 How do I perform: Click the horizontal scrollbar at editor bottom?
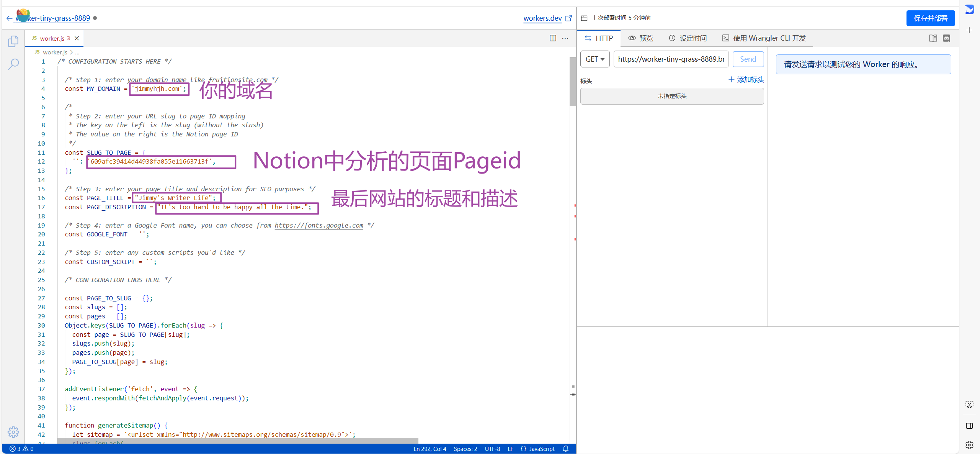(238, 441)
